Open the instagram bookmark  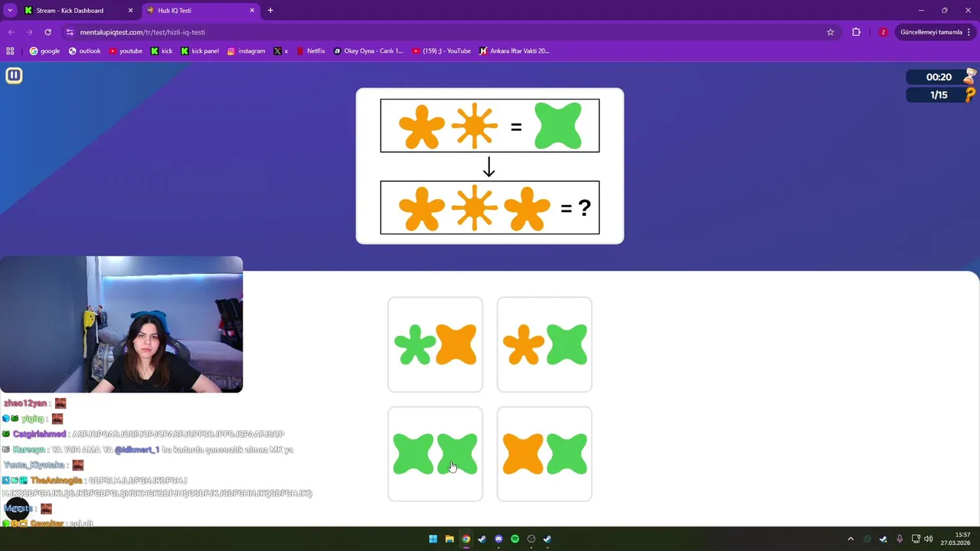click(246, 51)
